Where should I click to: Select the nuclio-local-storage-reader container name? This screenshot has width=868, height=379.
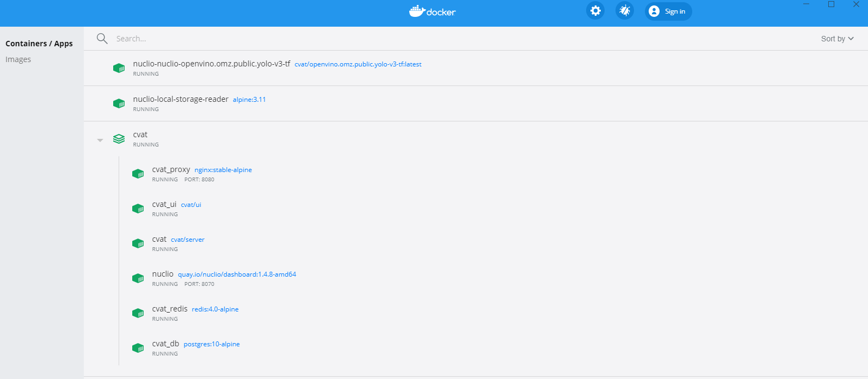(181, 99)
